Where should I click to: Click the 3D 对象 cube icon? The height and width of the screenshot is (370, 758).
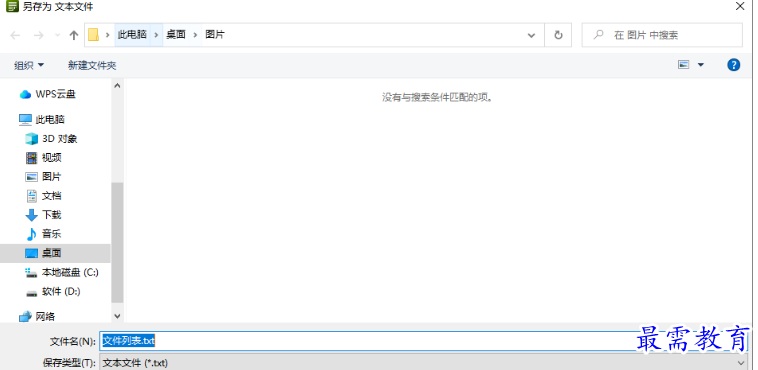point(31,139)
